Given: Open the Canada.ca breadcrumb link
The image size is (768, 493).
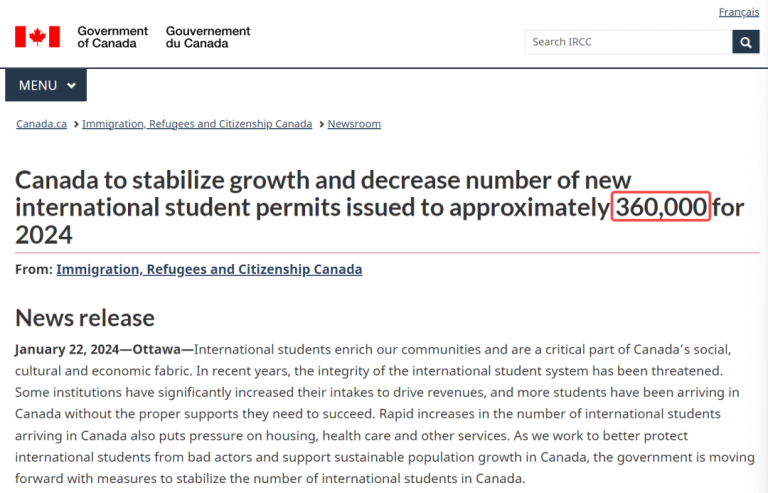Looking at the screenshot, I should click(x=41, y=124).
